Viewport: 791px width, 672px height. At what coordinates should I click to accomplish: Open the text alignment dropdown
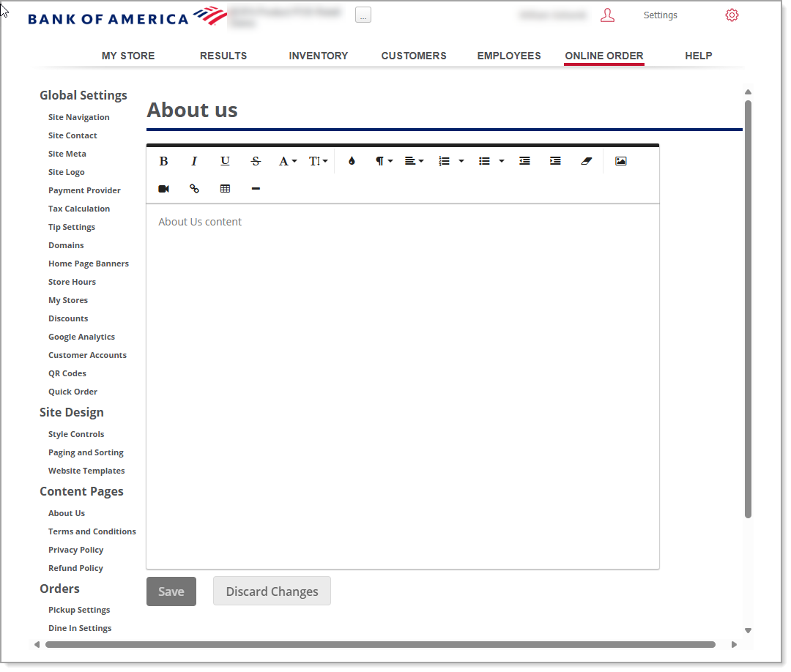click(414, 161)
